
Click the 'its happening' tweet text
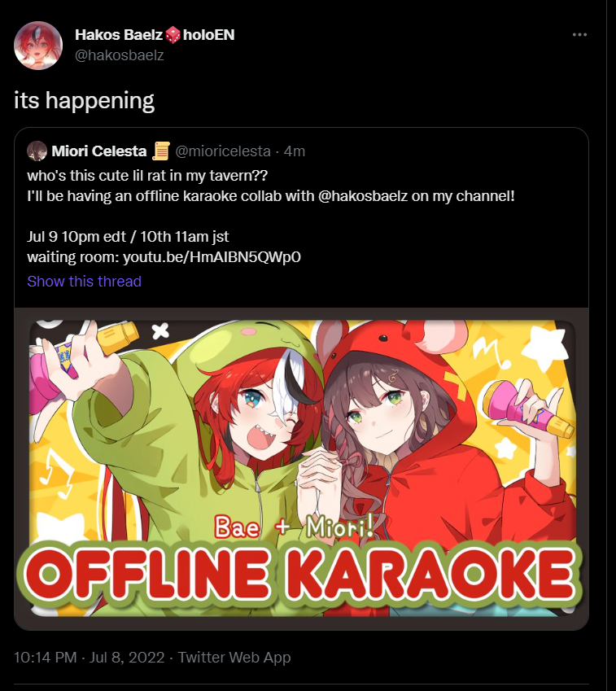click(84, 101)
